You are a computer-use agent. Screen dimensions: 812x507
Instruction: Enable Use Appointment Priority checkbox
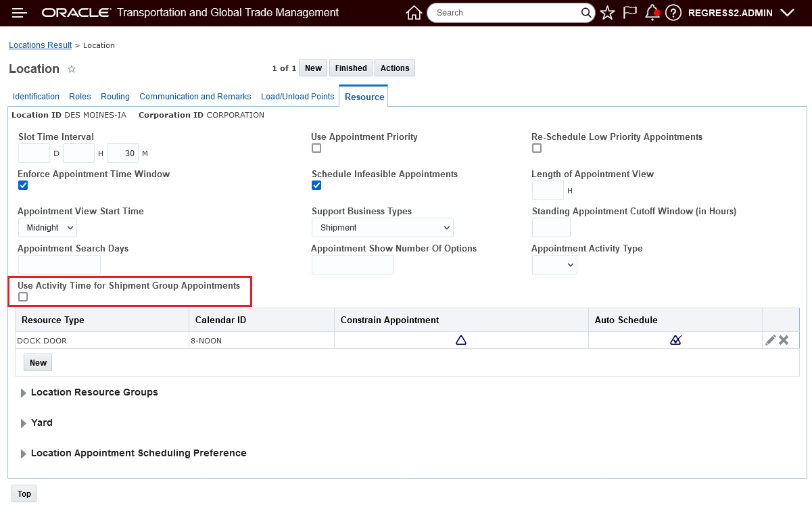click(x=316, y=149)
